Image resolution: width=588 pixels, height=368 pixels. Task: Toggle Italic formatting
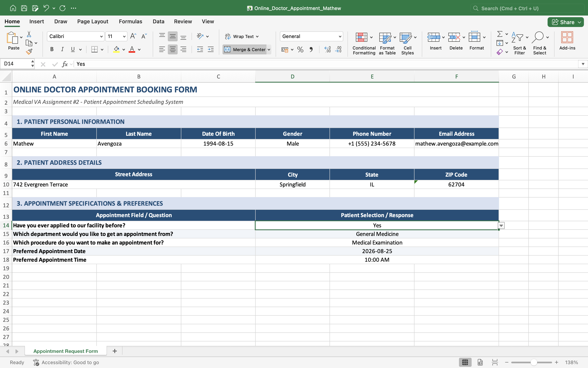click(x=62, y=49)
